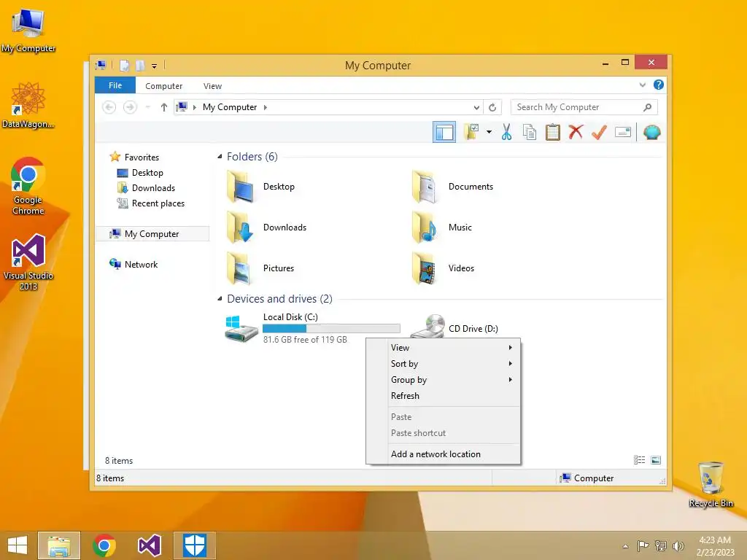Select the Videos folder icon

[424, 268]
